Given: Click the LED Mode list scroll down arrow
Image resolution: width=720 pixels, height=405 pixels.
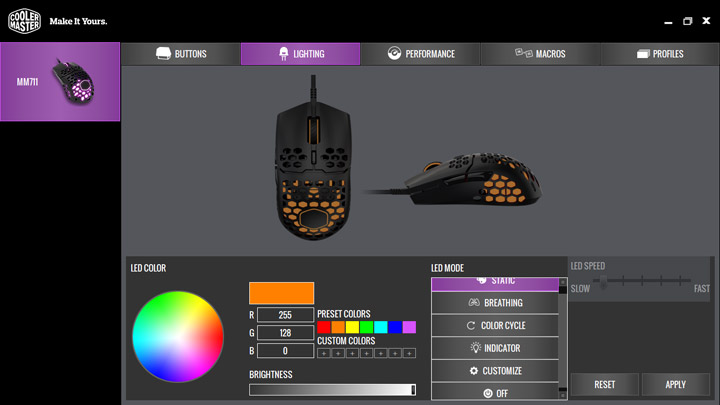Looking at the screenshot, I should point(563,395).
